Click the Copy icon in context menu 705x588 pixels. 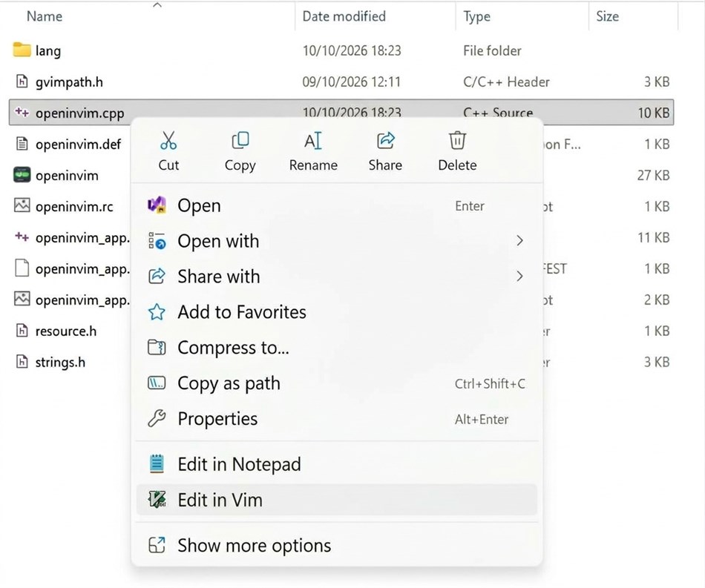point(240,140)
